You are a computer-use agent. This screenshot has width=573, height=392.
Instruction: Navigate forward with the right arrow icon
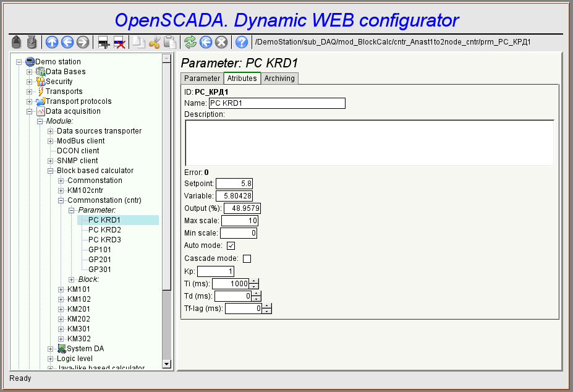pyautogui.click(x=83, y=43)
